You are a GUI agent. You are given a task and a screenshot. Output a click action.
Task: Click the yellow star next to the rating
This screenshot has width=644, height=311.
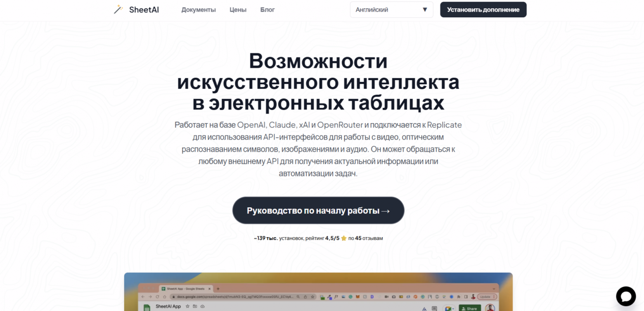344,238
